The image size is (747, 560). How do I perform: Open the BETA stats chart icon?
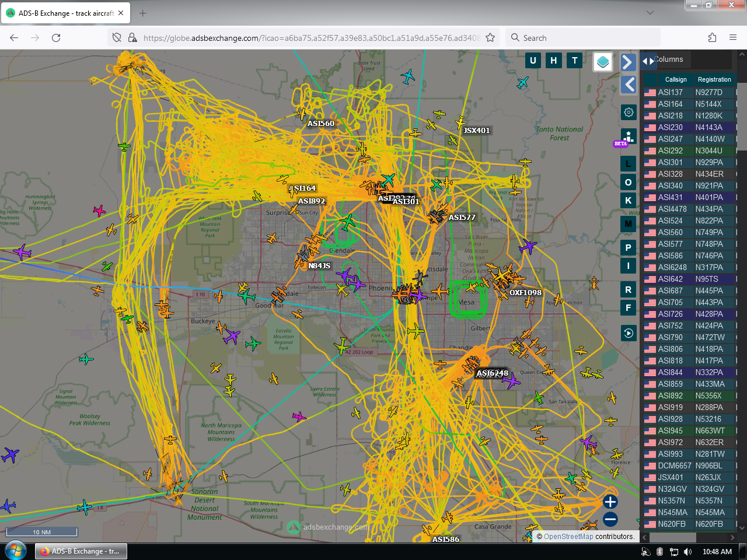pyautogui.click(x=628, y=137)
